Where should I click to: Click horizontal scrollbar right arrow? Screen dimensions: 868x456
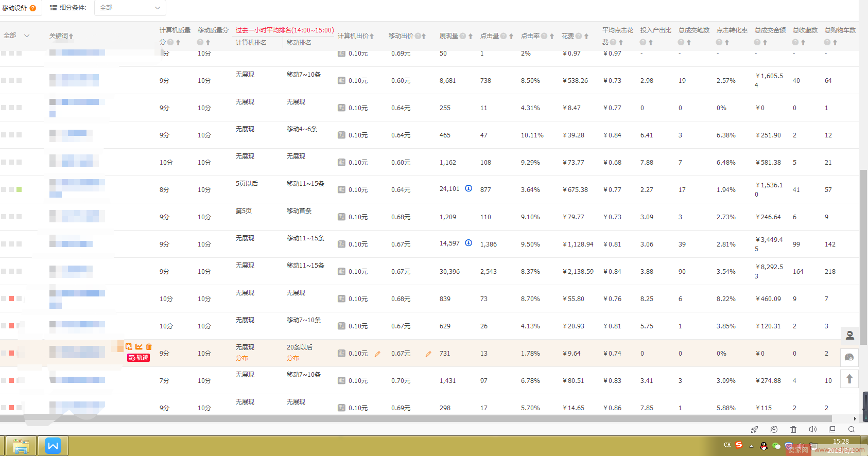855,419
